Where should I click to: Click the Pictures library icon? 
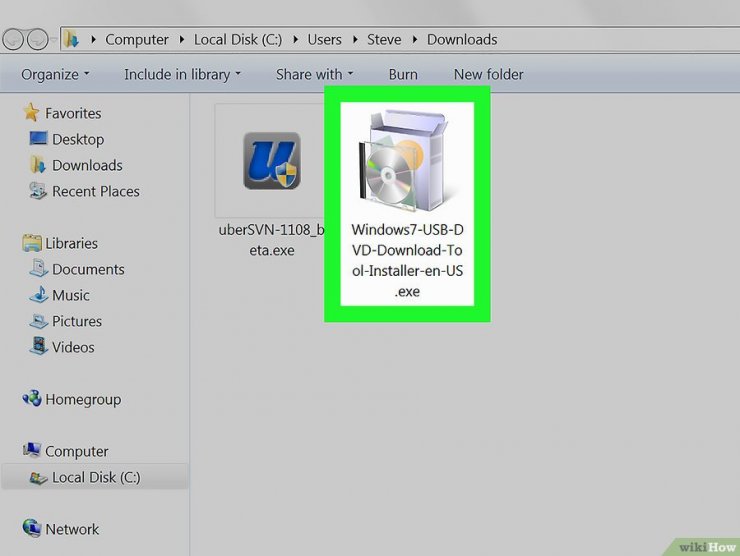point(38,321)
